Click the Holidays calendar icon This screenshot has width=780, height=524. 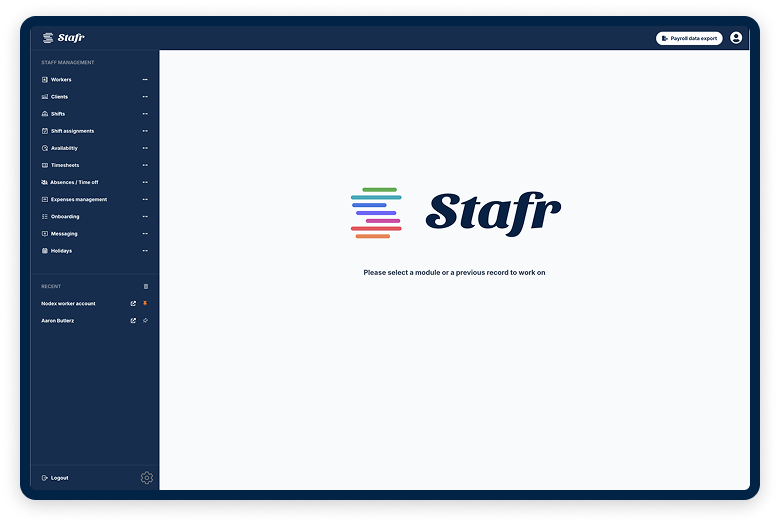click(44, 251)
